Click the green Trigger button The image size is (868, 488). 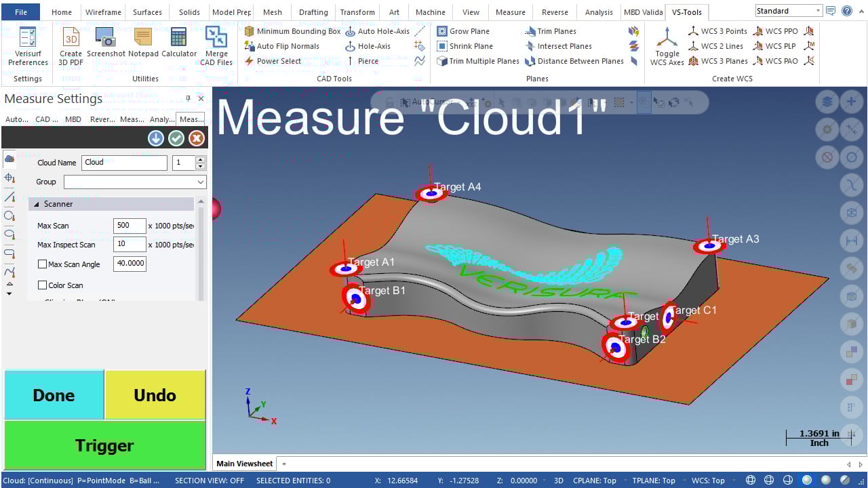point(104,445)
